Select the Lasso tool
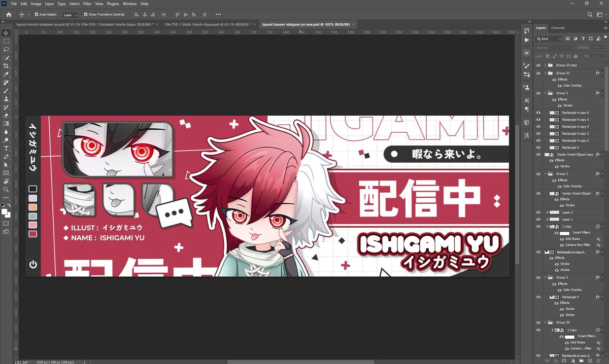The height and width of the screenshot is (364, 609). point(6,50)
